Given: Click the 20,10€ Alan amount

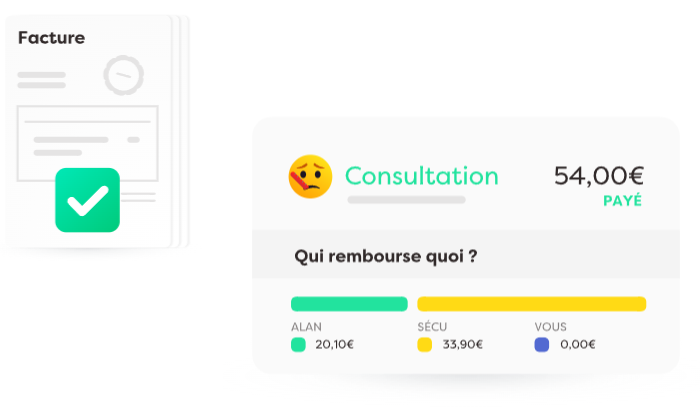Looking at the screenshot, I should (x=334, y=345).
